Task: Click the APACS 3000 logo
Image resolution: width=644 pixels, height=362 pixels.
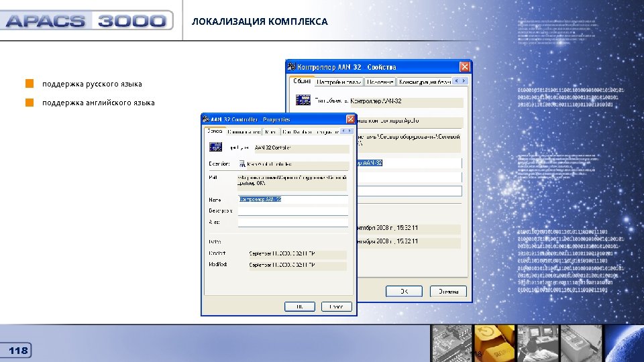Action: click(87, 21)
